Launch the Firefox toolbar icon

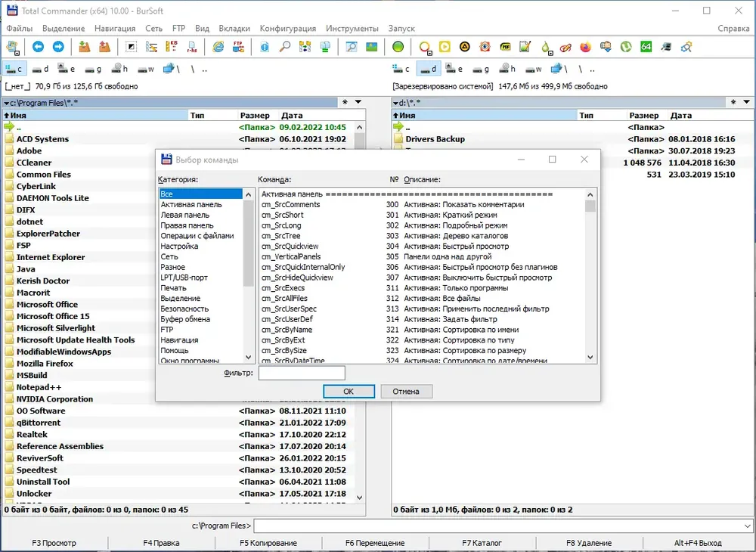pyautogui.click(x=585, y=47)
